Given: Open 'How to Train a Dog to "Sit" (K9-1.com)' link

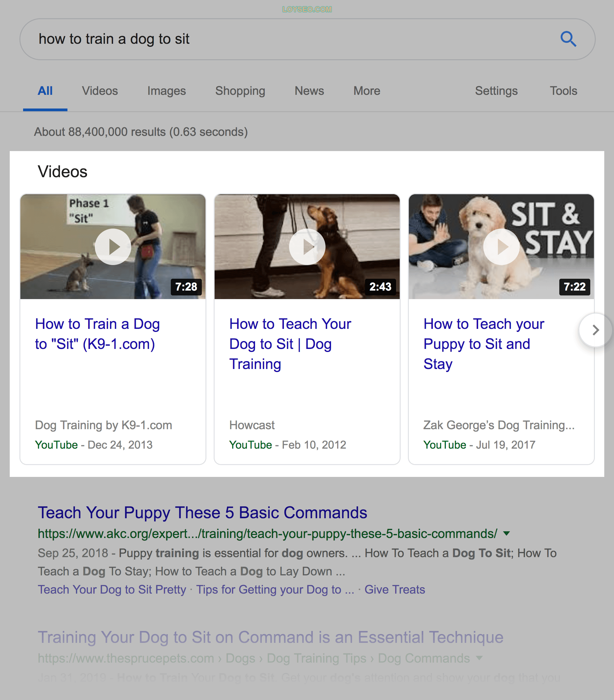Looking at the screenshot, I should (98, 334).
